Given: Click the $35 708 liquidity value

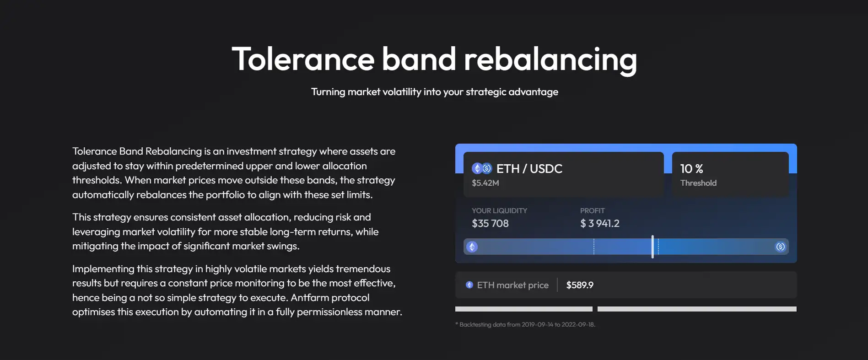Looking at the screenshot, I should 490,224.
